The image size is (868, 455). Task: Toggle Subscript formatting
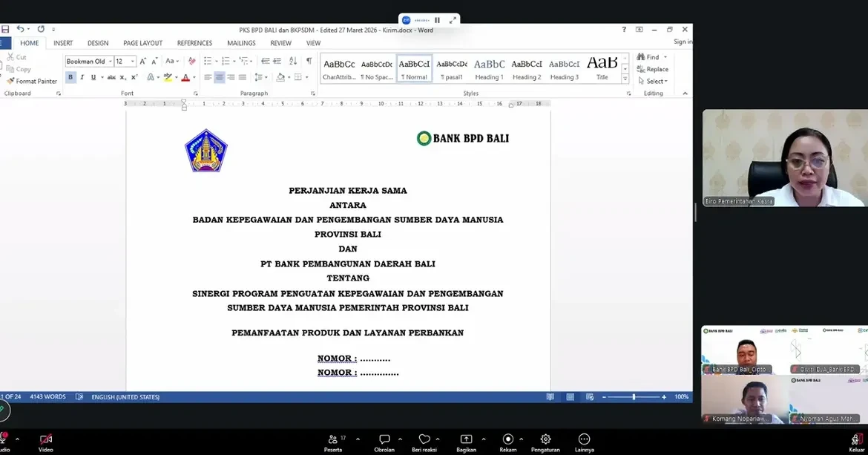point(123,77)
